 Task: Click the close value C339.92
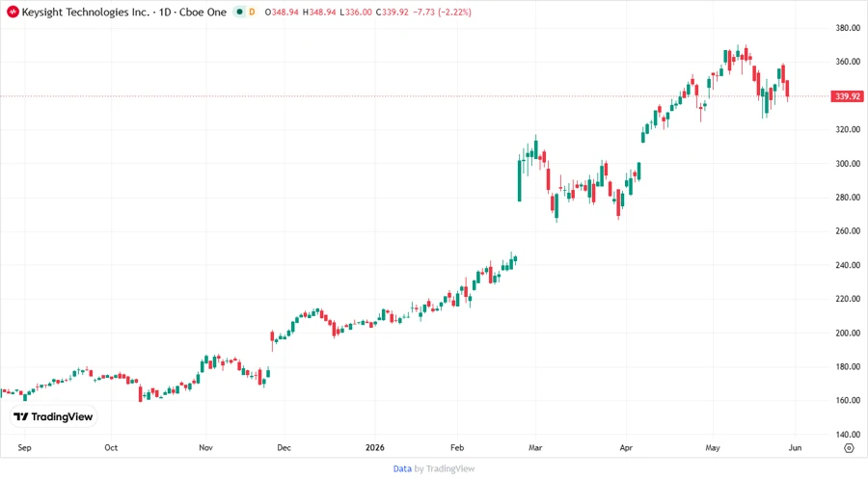pos(392,12)
